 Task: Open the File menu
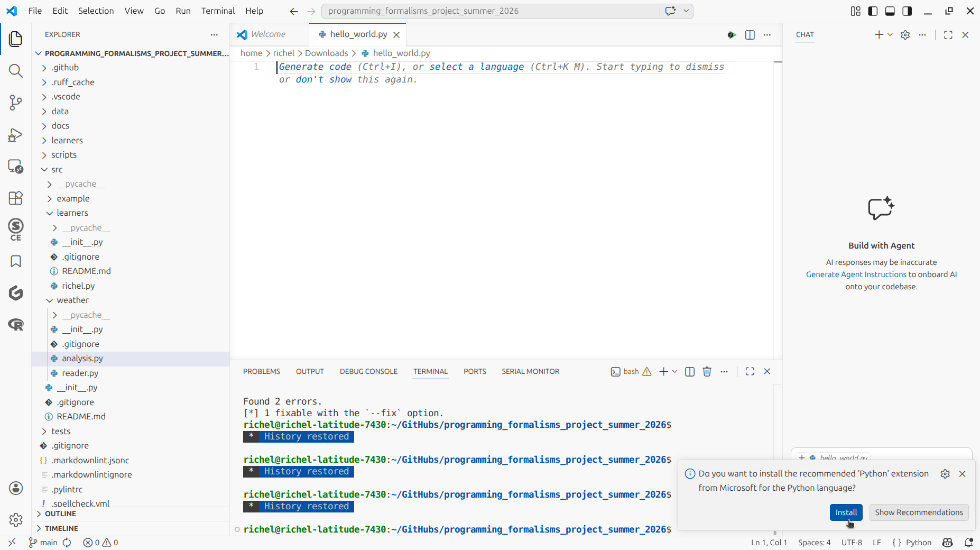point(35,11)
